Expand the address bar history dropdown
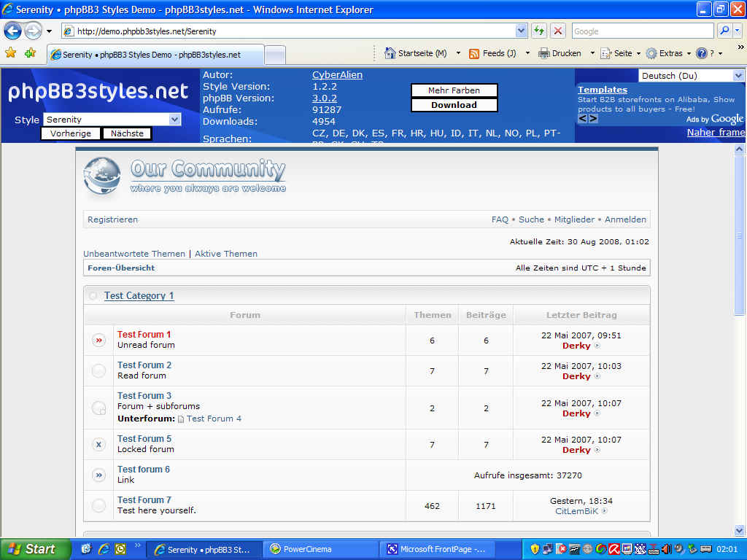This screenshot has height=560, width=747. [x=521, y=31]
